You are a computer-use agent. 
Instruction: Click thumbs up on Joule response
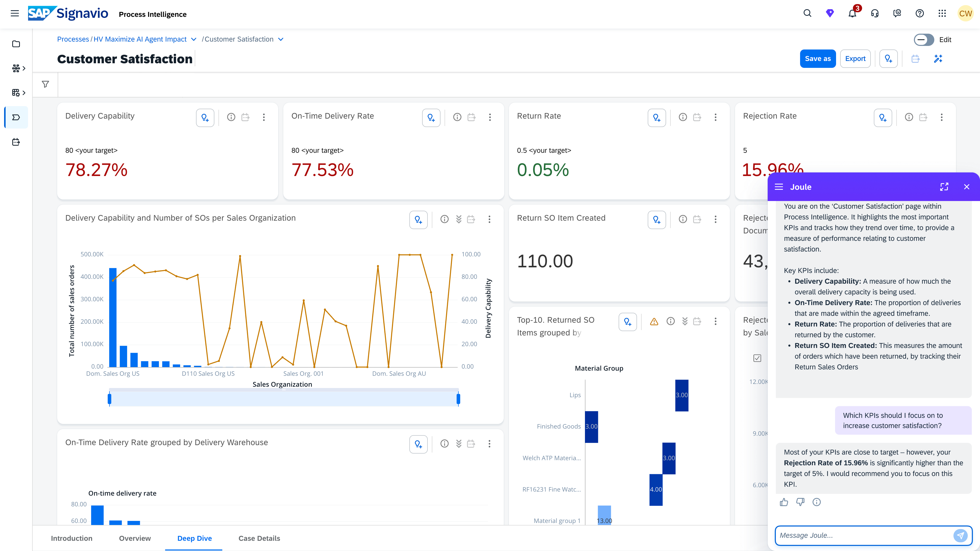784,502
